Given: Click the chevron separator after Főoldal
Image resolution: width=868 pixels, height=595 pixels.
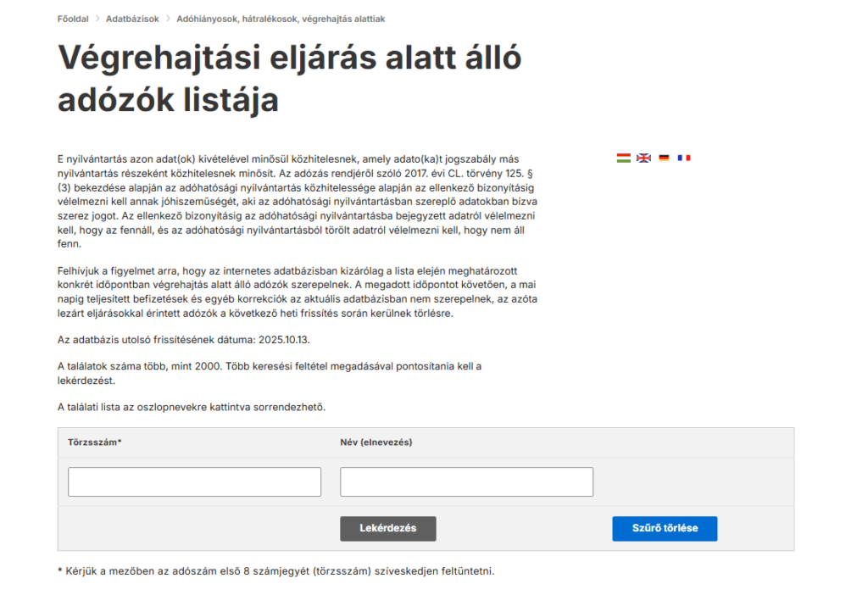Looking at the screenshot, I should pyautogui.click(x=97, y=19).
